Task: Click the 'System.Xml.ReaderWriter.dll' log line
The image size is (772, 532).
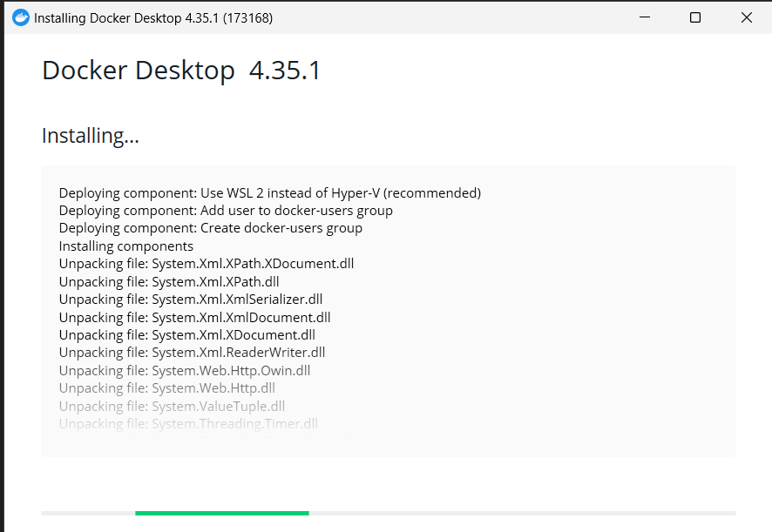Action: (192, 353)
